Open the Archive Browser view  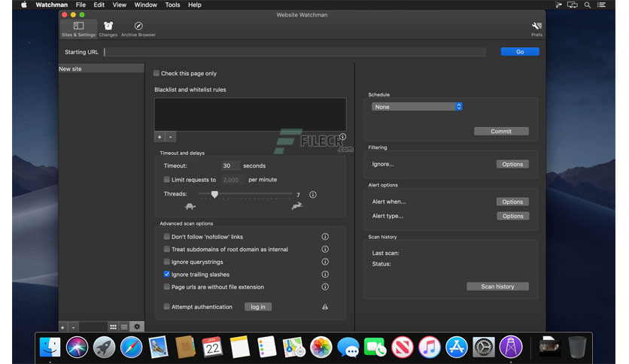(x=138, y=29)
